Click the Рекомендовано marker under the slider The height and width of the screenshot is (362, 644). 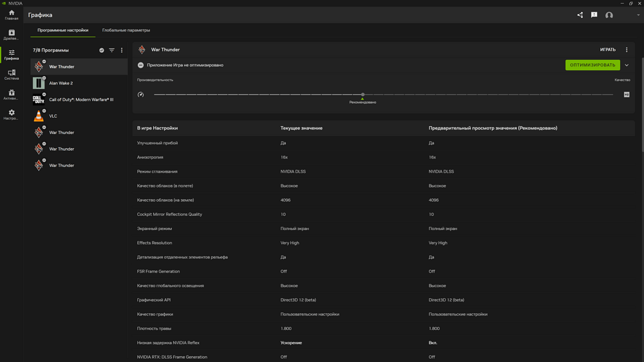pos(363,101)
